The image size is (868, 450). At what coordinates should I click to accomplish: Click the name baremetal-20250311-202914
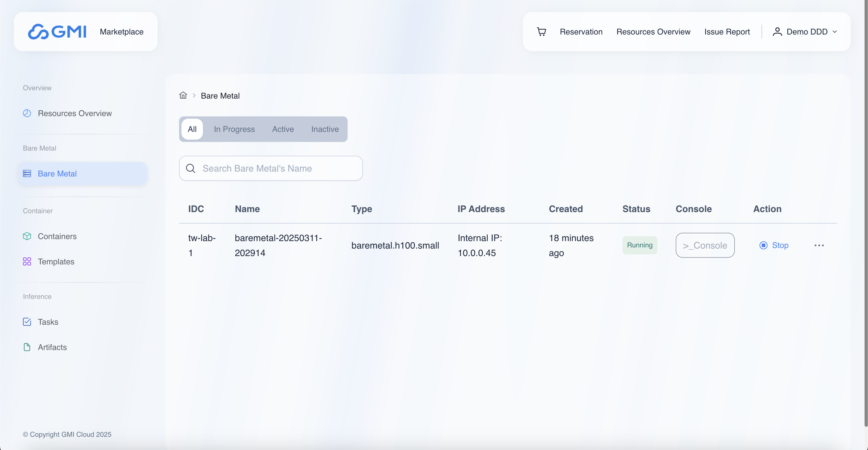click(278, 245)
